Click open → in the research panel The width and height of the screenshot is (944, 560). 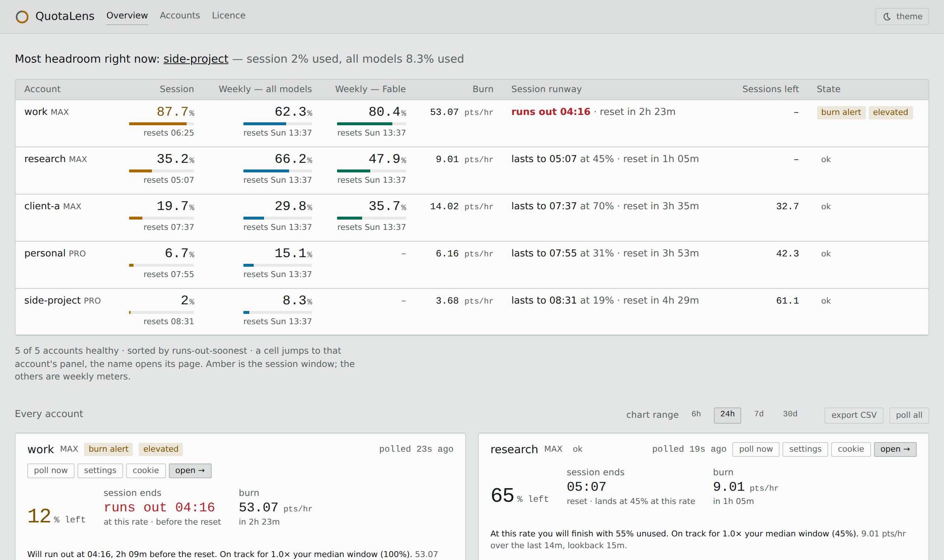click(x=895, y=449)
